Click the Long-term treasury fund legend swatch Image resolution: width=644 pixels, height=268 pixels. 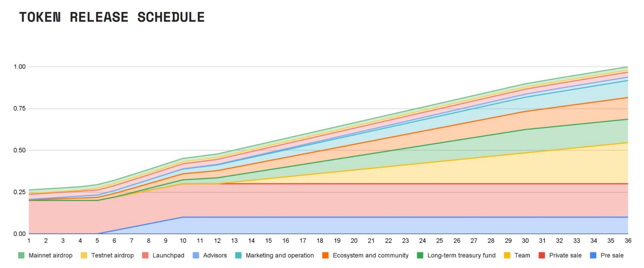point(420,256)
